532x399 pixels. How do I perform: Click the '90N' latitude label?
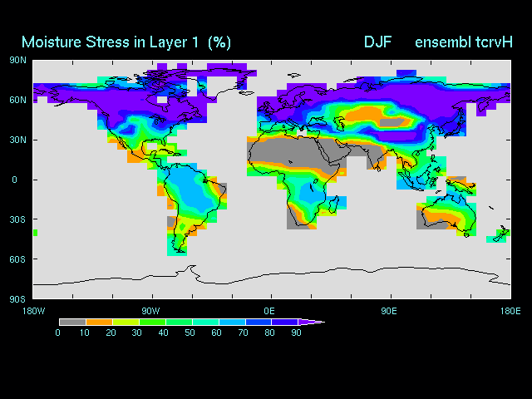tap(17, 61)
